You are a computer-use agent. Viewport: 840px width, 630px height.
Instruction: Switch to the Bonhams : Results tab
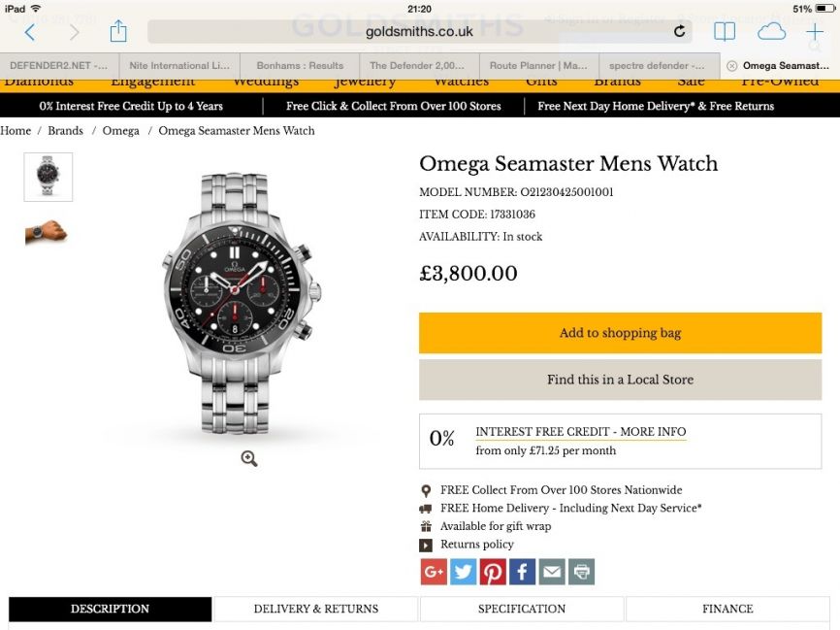point(300,66)
